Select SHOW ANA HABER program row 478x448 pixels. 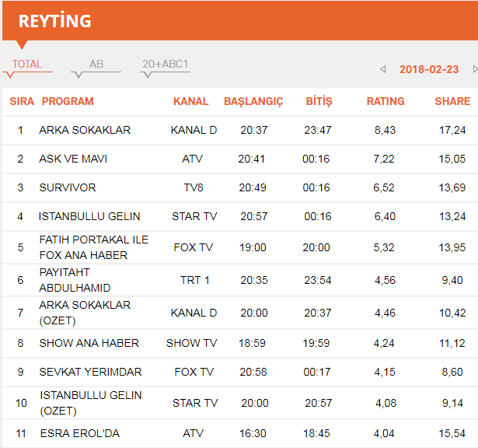(89, 343)
